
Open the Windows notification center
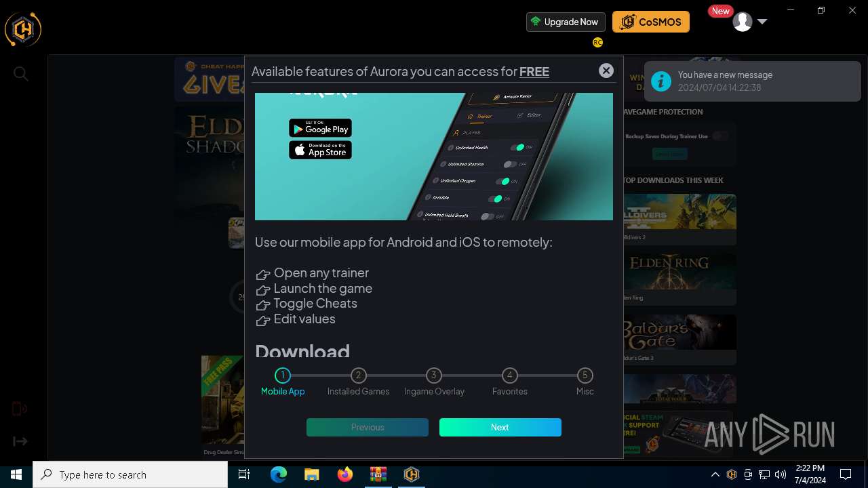tap(846, 474)
